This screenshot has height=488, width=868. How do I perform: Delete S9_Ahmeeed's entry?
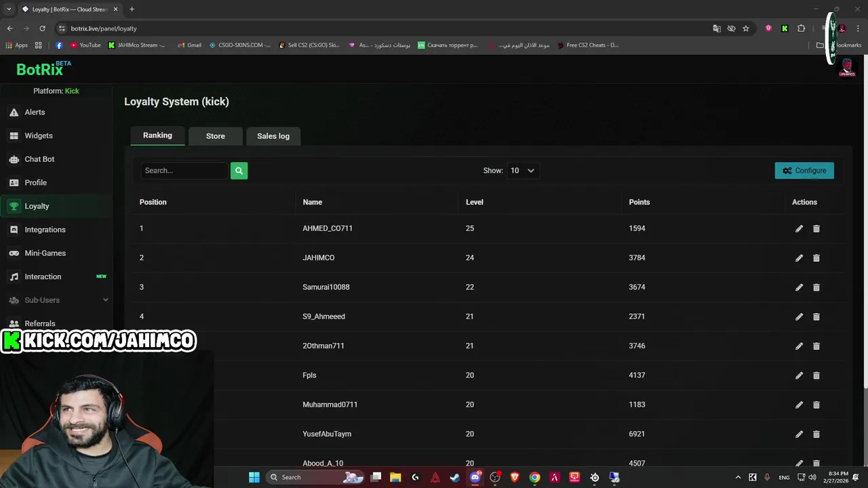coord(816,317)
